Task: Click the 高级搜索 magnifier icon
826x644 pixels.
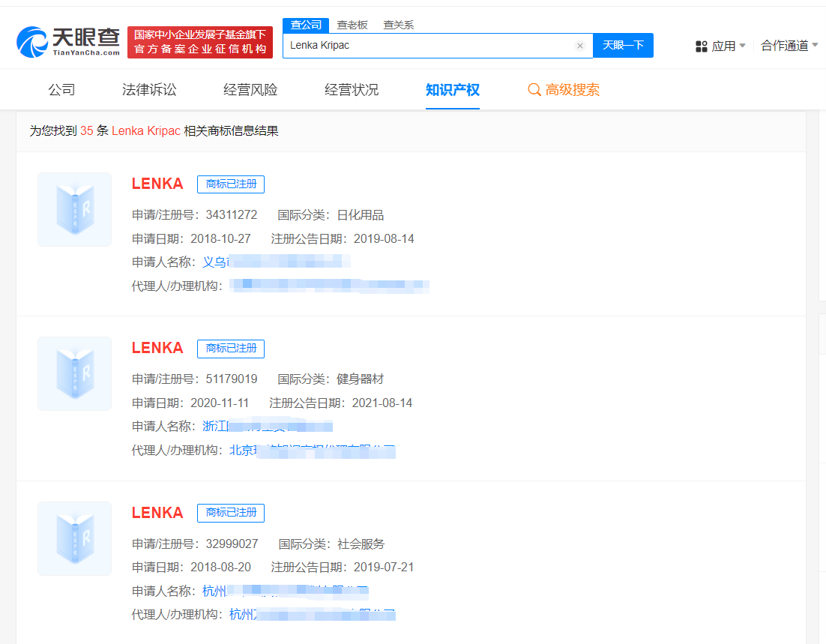Action: point(534,89)
